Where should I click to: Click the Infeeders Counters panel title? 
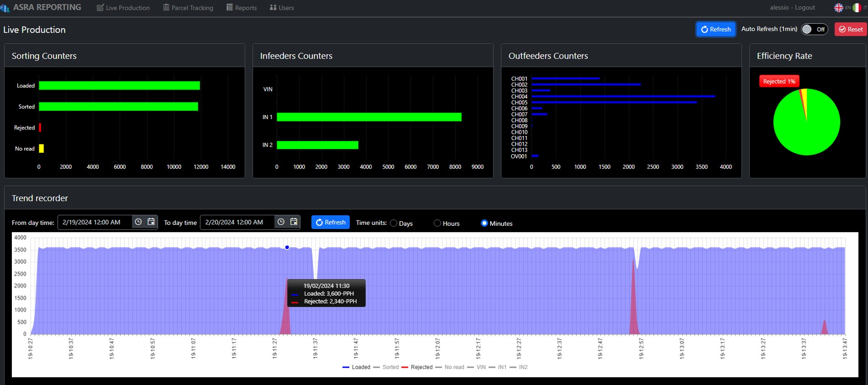(296, 56)
